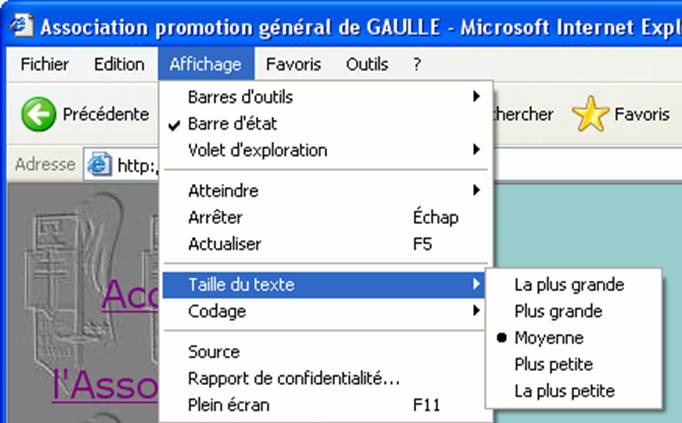Choose Plein écran from Affichage menu

(x=324, y=405)
